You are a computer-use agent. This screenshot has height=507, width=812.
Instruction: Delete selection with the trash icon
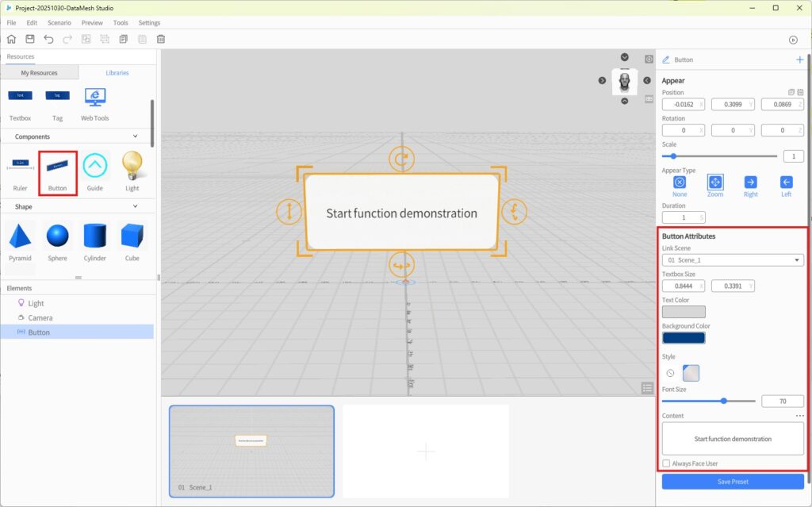(x=161, y=39)
